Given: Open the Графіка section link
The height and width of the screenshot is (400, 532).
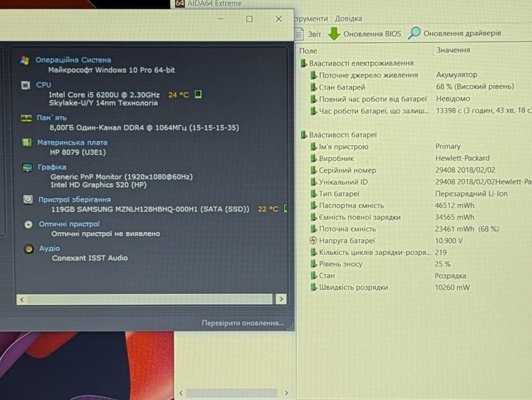Looking at the screenshot, I should pos(52,167).
